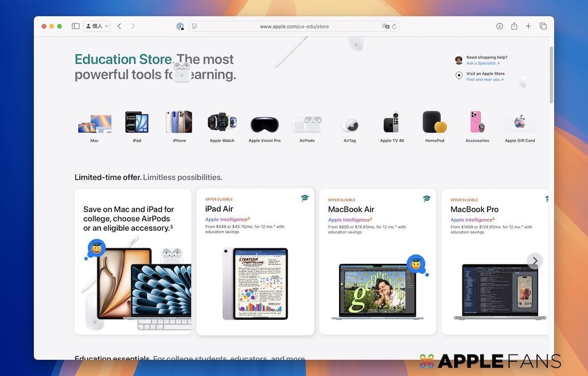Click the Find one near you link
The width and height of the screenshot is (588, 376).
click(x=485, y=79)
